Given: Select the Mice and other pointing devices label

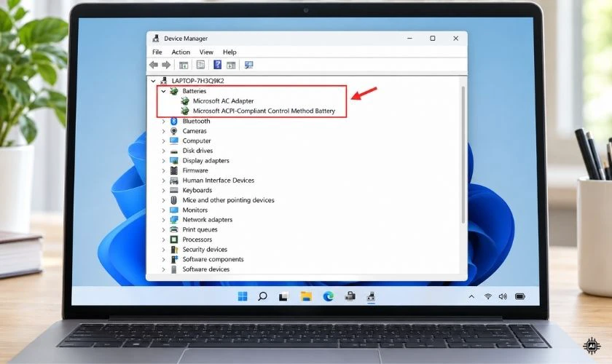Looking at the screenshot, I should point(228,200).
